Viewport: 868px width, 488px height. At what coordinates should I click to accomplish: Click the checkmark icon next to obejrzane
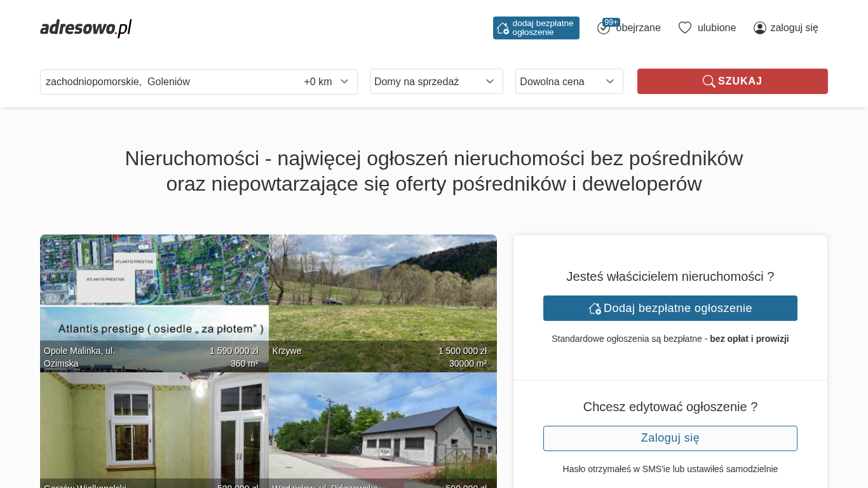(603, 29)
